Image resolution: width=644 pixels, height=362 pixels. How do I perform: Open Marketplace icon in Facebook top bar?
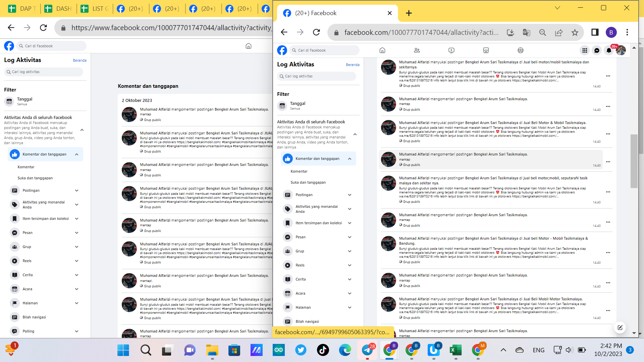[486, 50]
